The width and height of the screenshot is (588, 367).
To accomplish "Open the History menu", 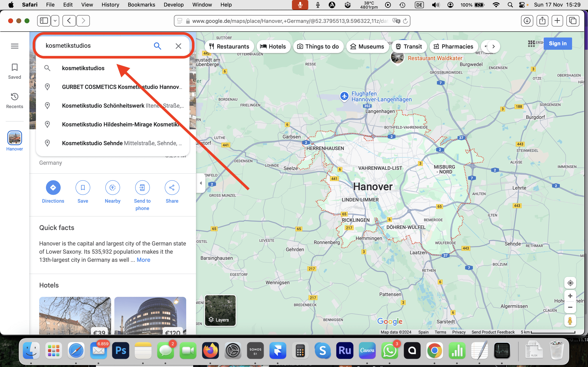I will [x=110, y=5].
